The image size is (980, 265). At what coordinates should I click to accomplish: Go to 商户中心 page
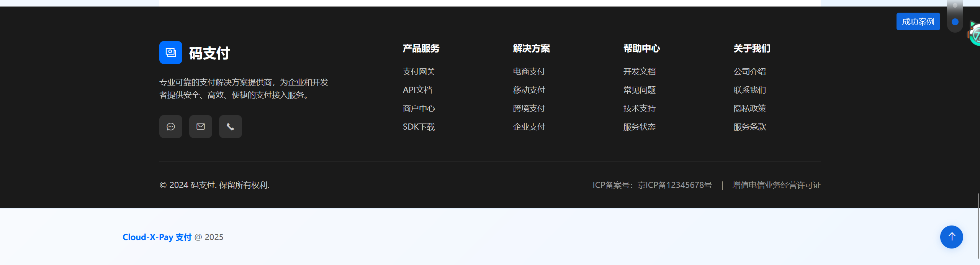(x=419, y=109)
